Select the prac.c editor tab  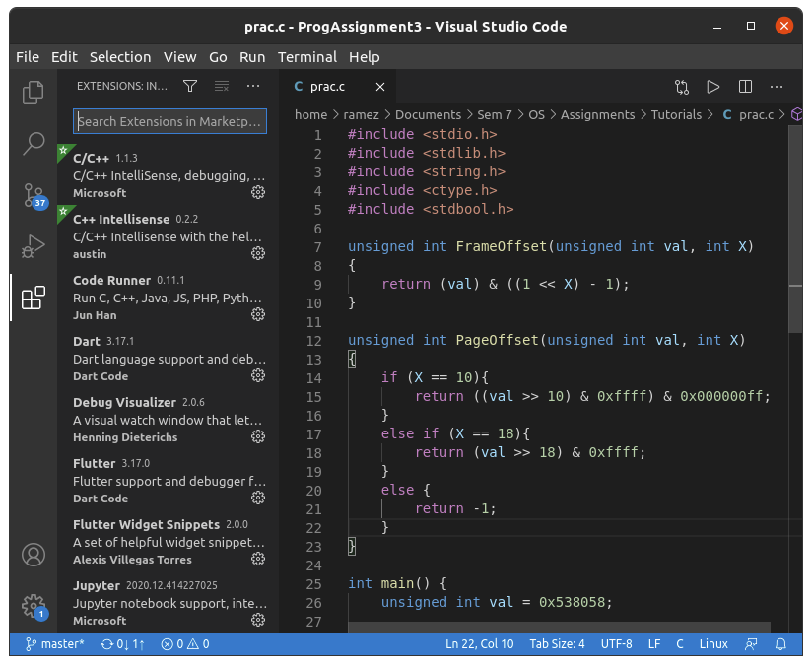[x=329, y=87]
